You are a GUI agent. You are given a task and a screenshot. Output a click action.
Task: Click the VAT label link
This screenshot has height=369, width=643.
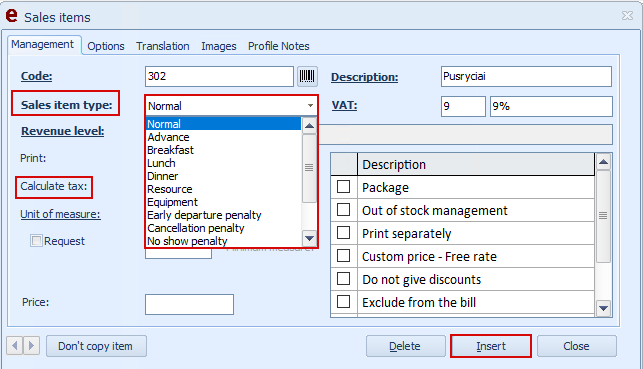coord(344,105)
